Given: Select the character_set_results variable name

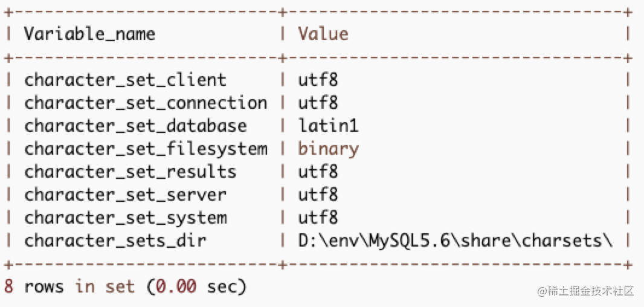Looking at the screenshot, I should (130, 172).
